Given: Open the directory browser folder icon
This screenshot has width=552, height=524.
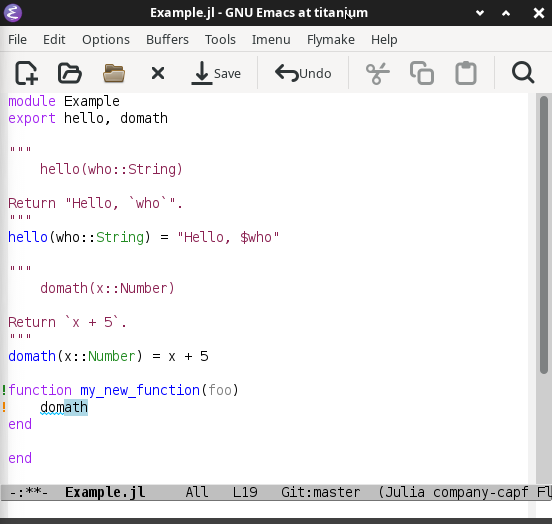Looking at the screenshot, I should coord(114,73).
